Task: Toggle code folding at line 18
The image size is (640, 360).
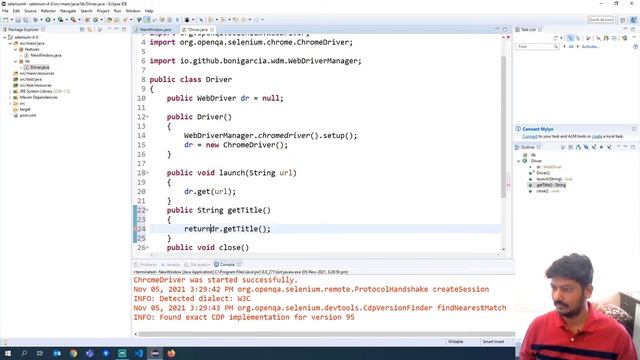Action: coord(147,173)
